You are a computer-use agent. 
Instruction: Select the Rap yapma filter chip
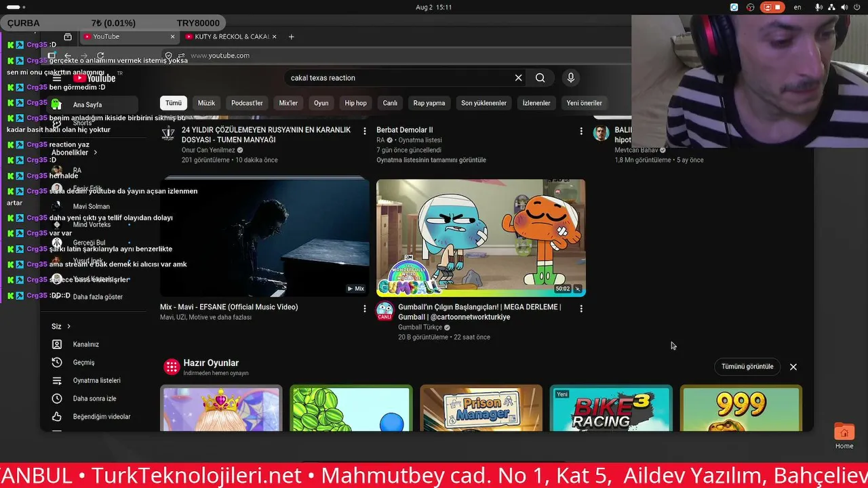pyautogui.click(x=429, y=103)
